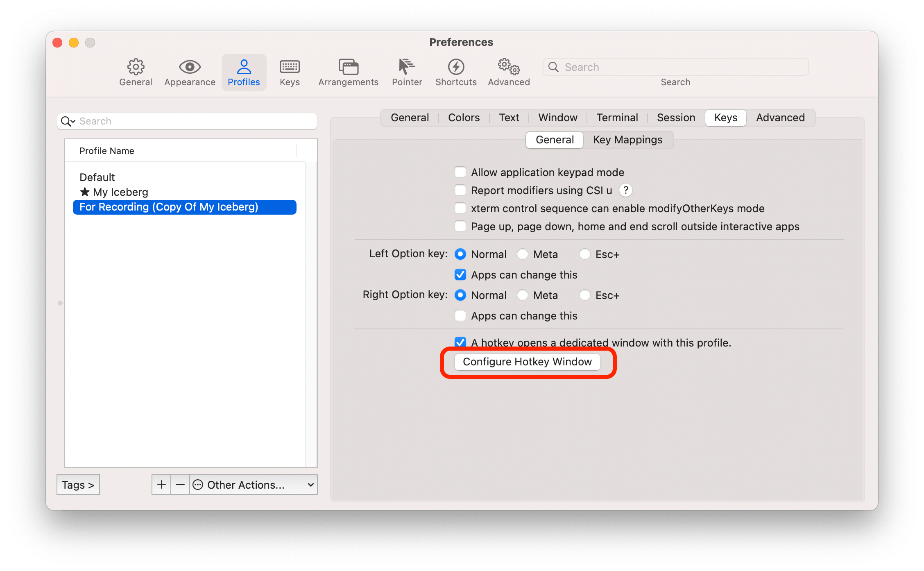Open the Shortcuts preferences pane
Viewport: 924px width, 571px height.
pos(456,73)
